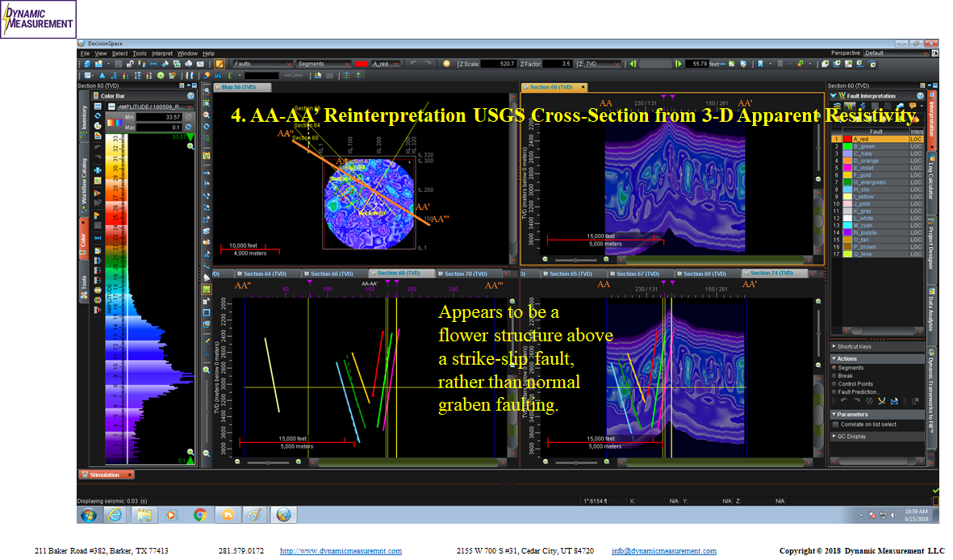Open the File menu
This screenshot has height=560, width=953.
pyautogui.click(x=85, y=53)
